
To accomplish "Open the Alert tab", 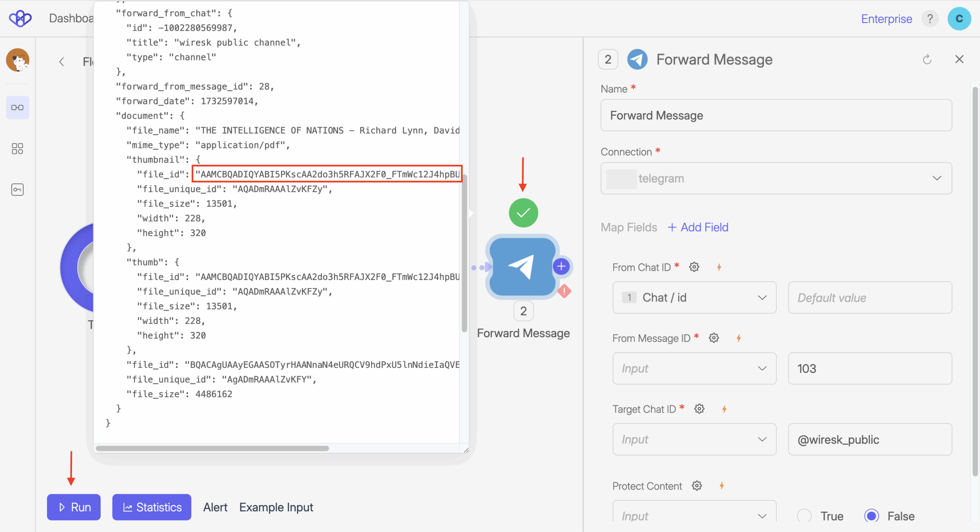I will click(215, 507).
